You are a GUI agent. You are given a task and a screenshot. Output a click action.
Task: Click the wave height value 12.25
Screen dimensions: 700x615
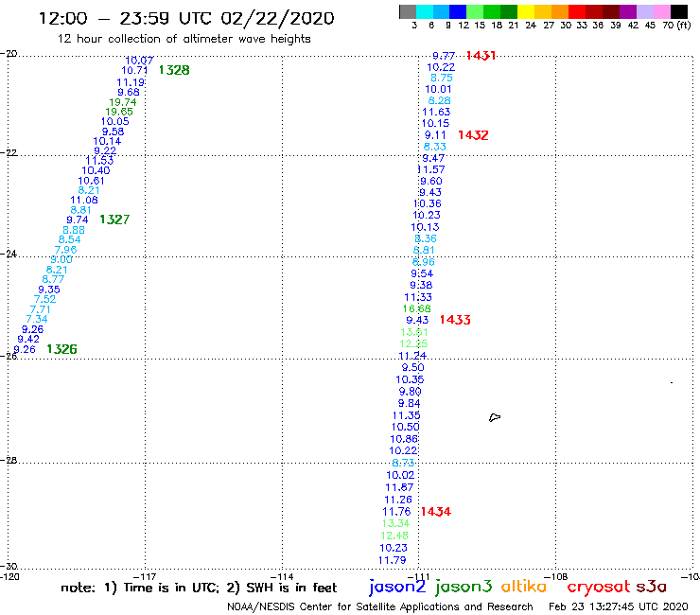click(413, 343)
